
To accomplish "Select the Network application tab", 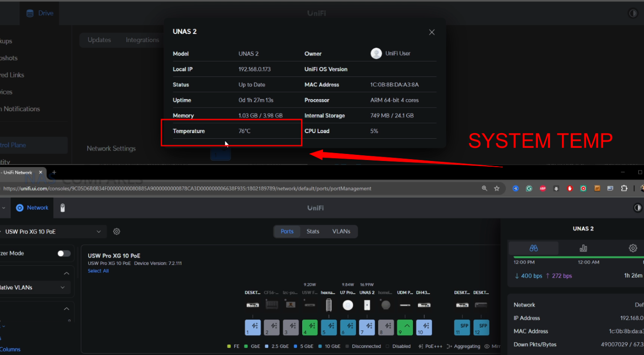I will pyautogui.click(x=32, y=208).
